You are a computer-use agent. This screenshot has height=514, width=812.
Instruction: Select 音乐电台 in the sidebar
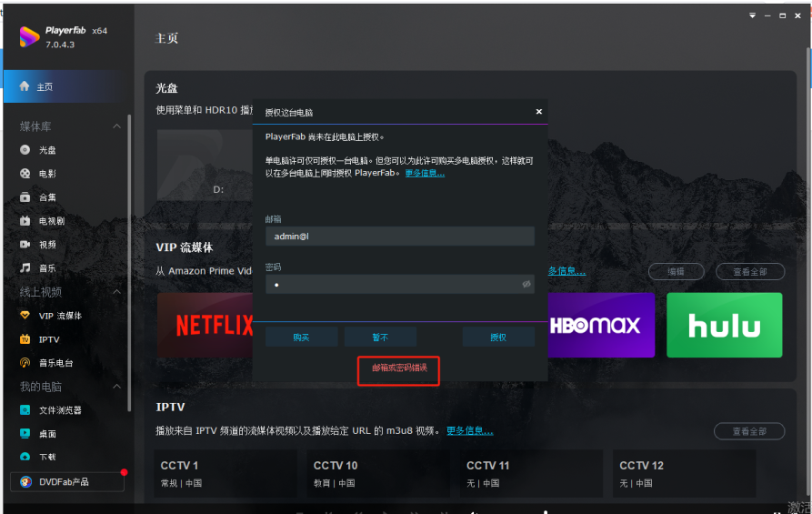click(x=56, y=363)
